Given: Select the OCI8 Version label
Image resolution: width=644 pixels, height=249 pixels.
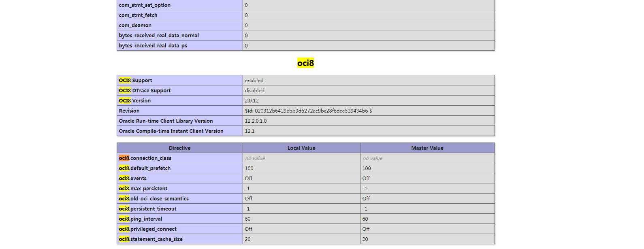Looking at the screenshot, I should click(x=134, y=100).
